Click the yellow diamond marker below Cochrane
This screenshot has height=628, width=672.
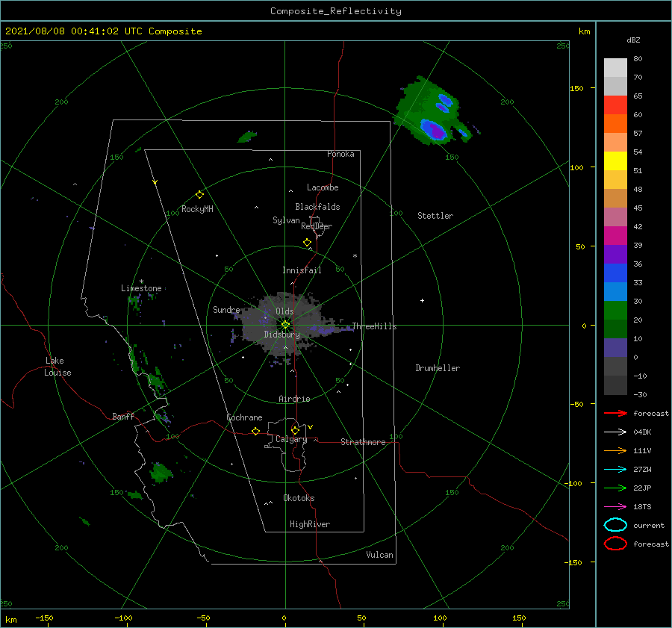click(255, 431)
